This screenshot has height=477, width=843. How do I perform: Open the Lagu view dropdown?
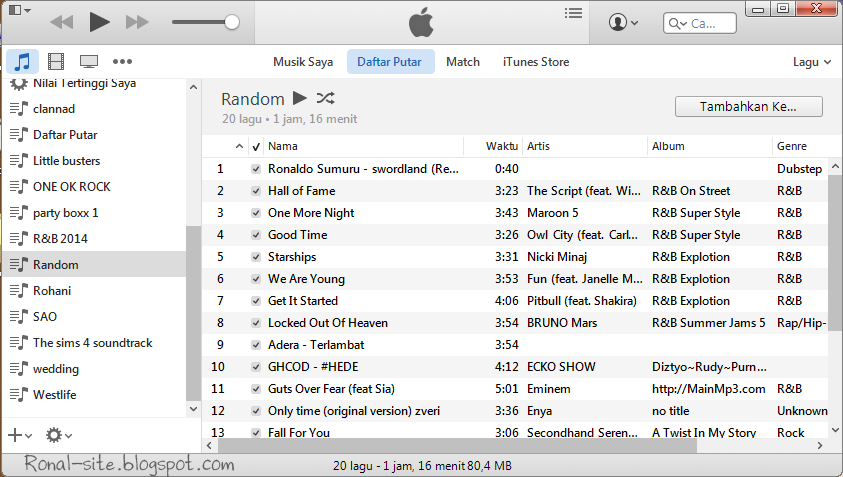coord(812,62)
